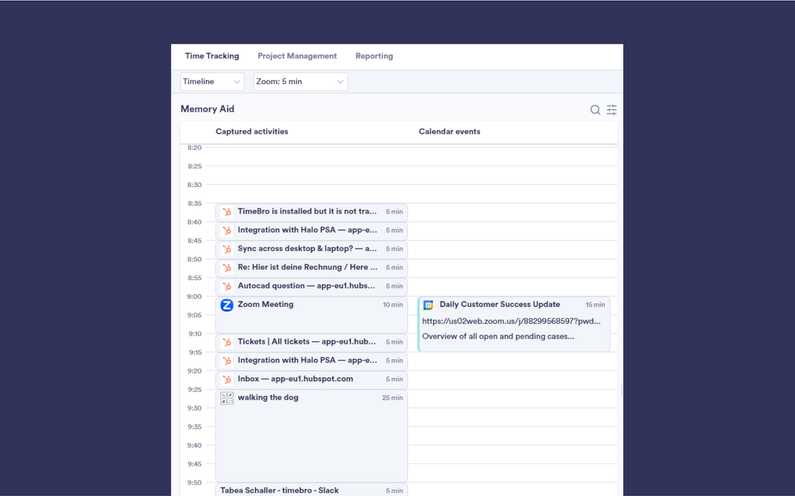
Task: Switch to the Time Tracking tab
Action: 212,56
